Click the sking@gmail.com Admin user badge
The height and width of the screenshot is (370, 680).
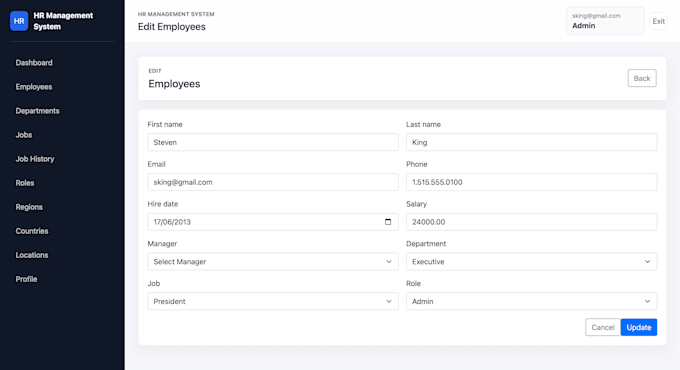[x=605, y=21]
